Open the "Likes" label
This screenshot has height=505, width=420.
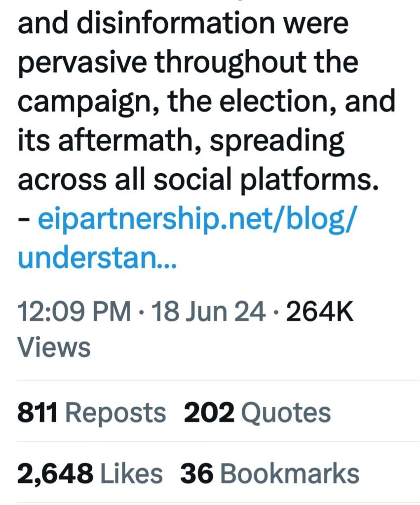(x=131, y=474)
